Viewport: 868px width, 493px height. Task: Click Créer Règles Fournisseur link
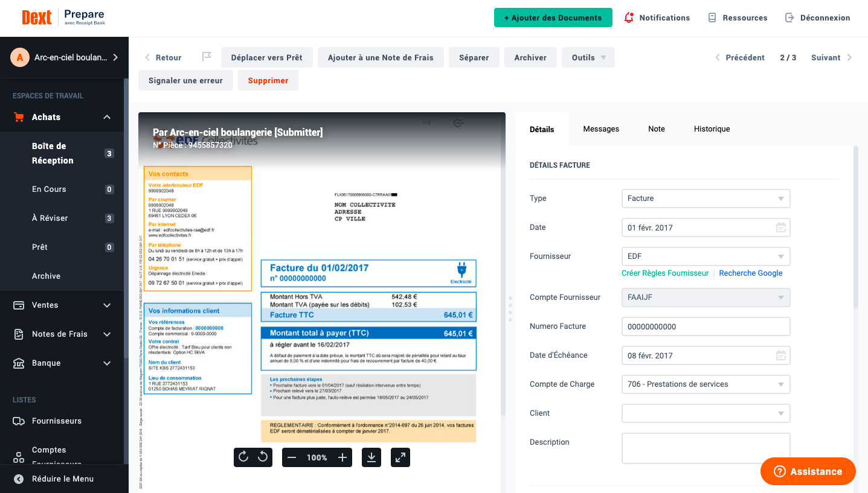(665, 273)
